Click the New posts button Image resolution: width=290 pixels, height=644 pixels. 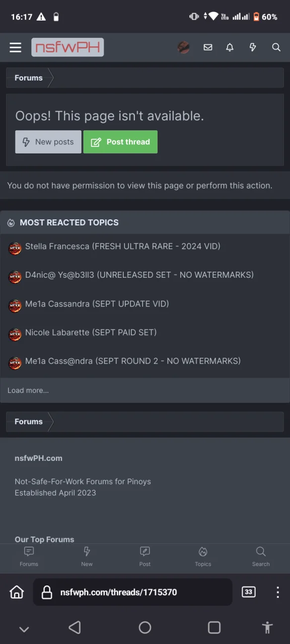click(x=48, y=142)
